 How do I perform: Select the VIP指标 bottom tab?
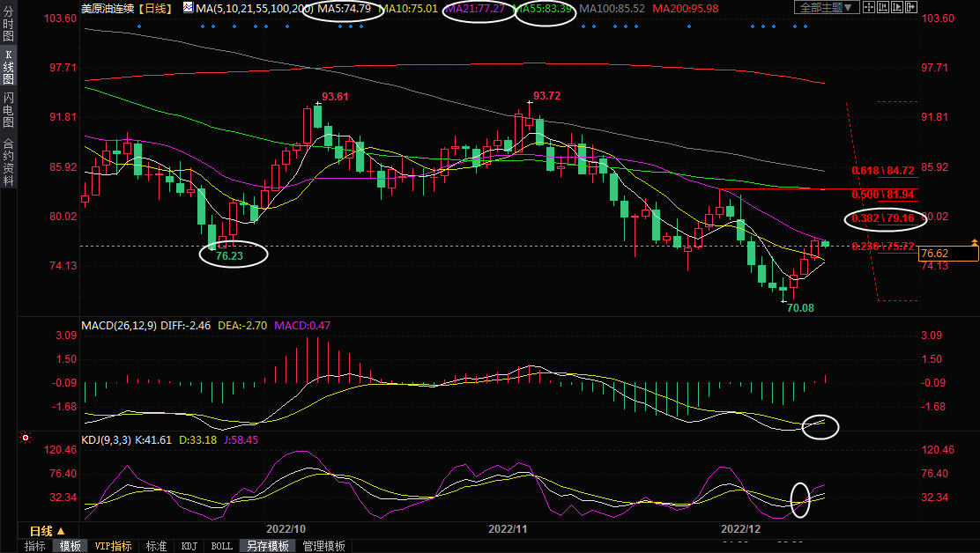[x=113, y=546]
